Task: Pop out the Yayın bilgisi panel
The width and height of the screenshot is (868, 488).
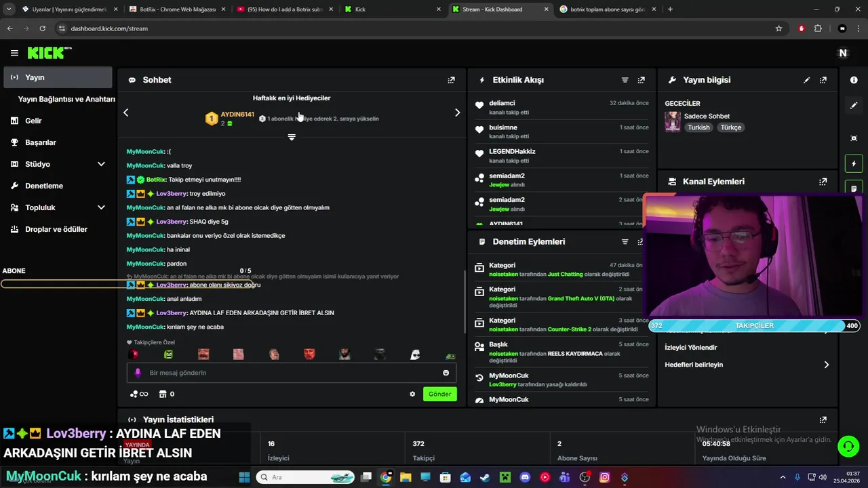Action: click(x=823, y=80)
